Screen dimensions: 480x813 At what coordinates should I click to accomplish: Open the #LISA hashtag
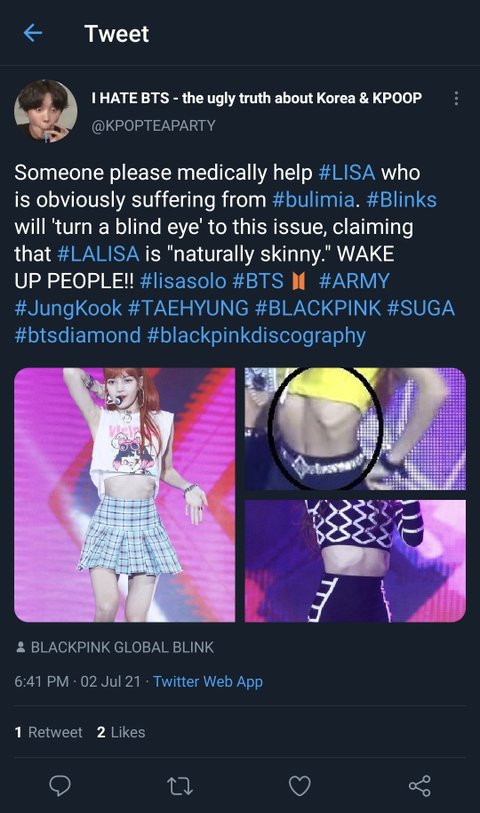(x=347, y=173)
